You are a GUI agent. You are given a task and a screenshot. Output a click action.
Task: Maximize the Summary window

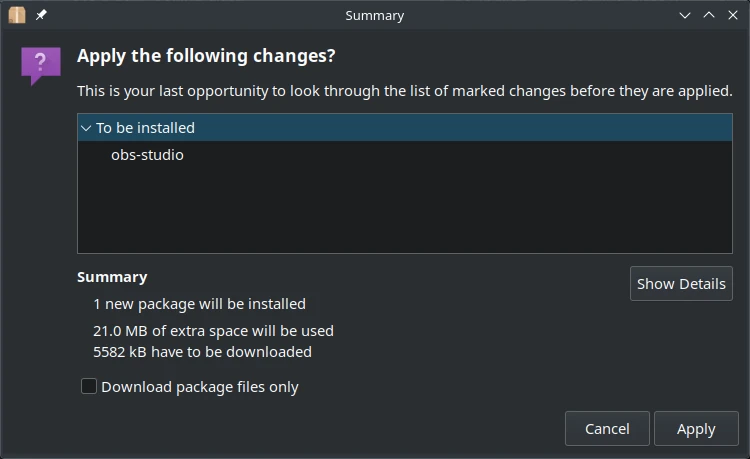pyautogui.click(x=709, y=15)
